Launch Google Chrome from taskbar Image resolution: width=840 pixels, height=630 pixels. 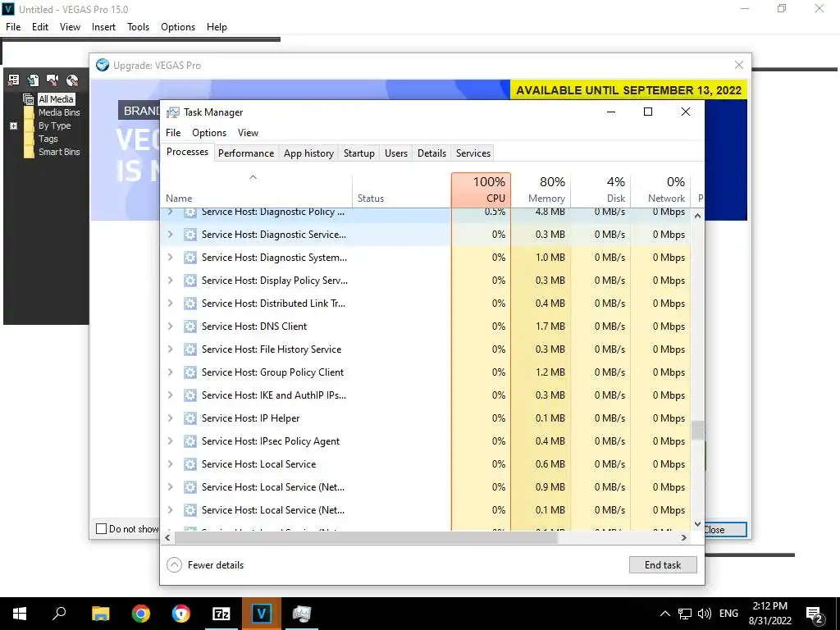coord(140,614)
